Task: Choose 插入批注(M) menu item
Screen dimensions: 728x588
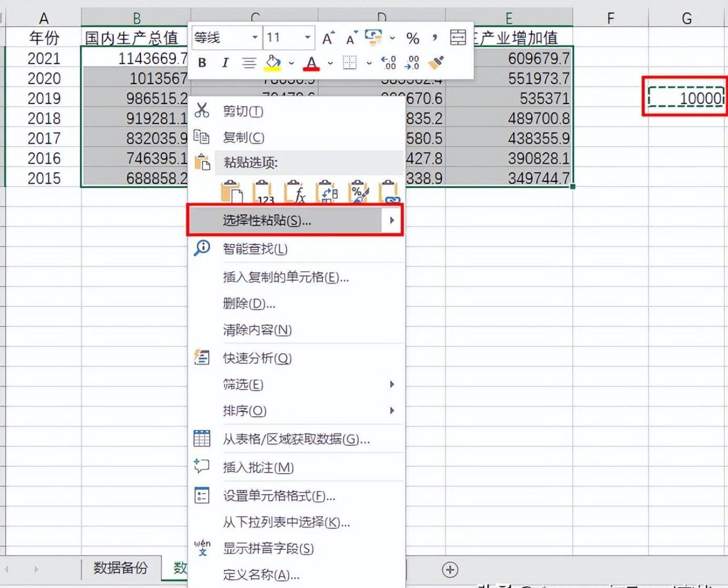Action: 296,467
